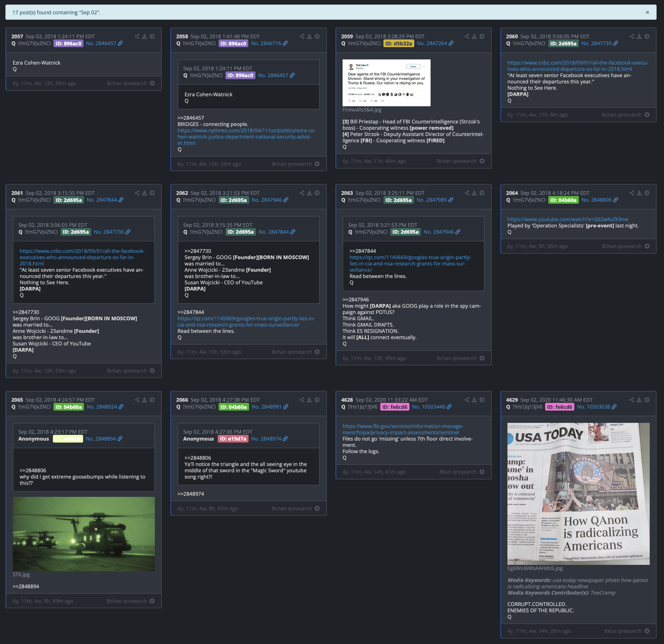The width and height of the screenshot is (664, 644).
Task: Download icon on post 4629
Action: [639, 400]
